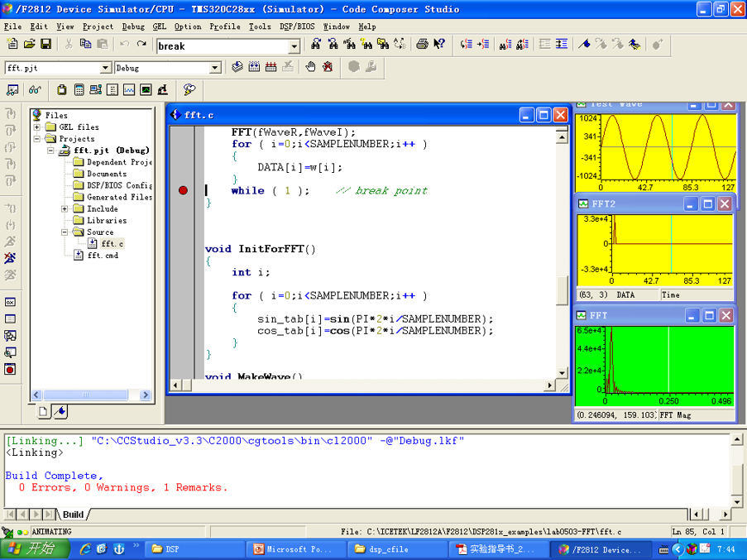
Task: Click the '0 Errors, 0 Warnings, 1 Remarks.' line
Action: pos(123,487)
